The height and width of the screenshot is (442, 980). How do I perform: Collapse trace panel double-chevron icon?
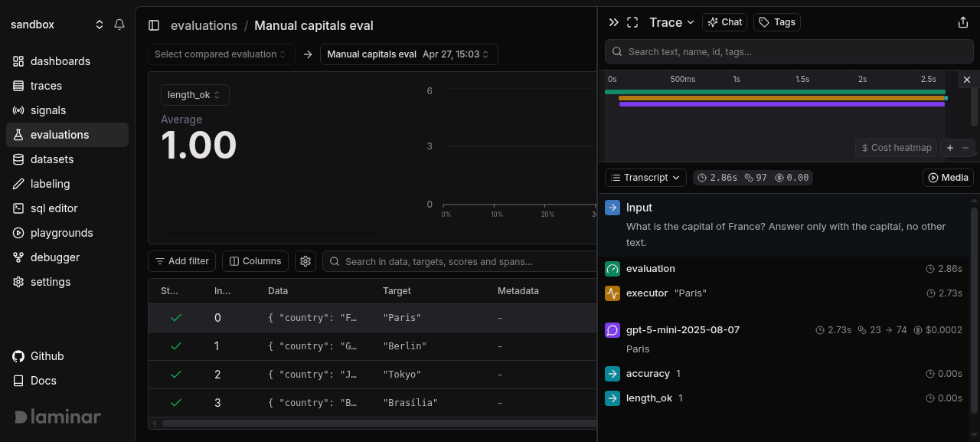(x=613, y=22)
